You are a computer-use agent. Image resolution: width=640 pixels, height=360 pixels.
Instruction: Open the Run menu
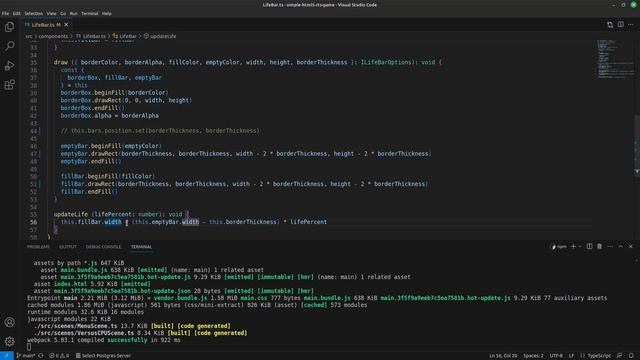coord(73,13)
